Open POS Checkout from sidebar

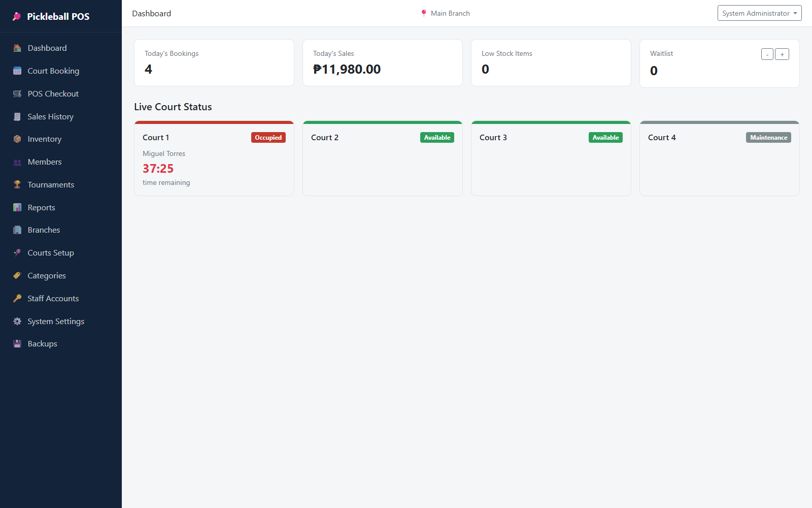61,93
